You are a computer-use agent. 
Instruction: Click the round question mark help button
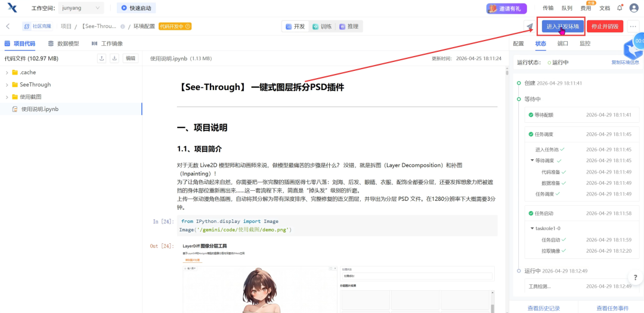click(x=636, y=278)
